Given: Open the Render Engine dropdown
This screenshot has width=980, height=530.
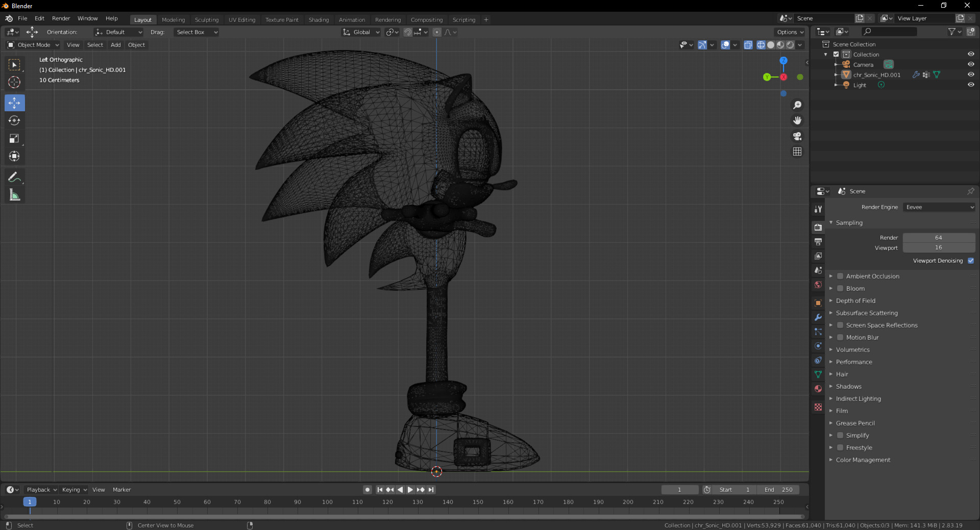Looking at the screenshot, I should pos(939,207).
